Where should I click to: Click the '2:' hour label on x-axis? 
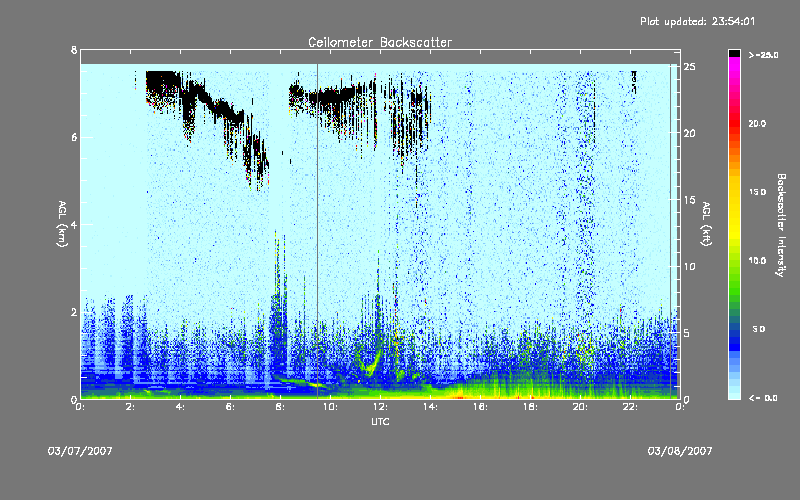[130, 407]
